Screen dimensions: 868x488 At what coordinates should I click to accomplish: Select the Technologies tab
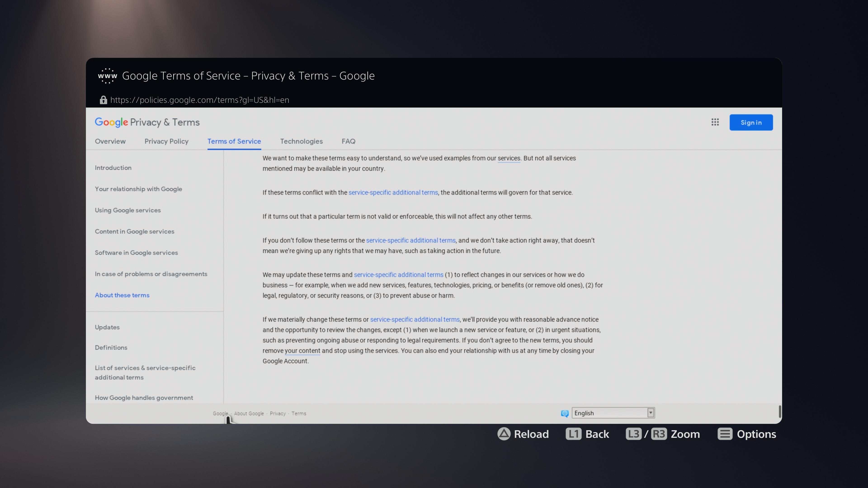click(301, 141)
